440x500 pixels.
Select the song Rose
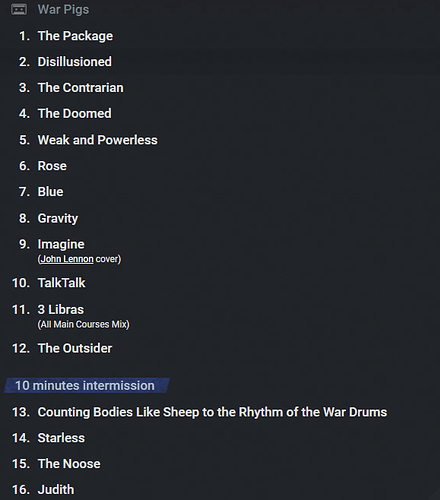(52, 166)
